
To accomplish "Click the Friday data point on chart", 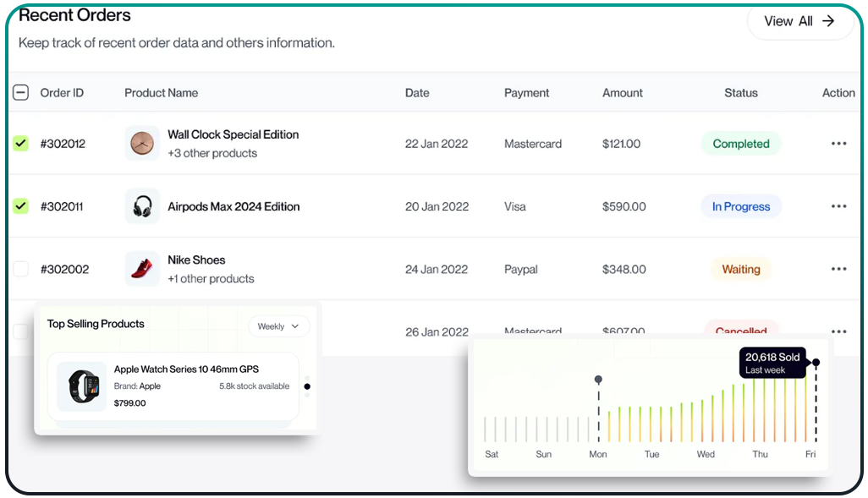I will [x=816, y=363].
